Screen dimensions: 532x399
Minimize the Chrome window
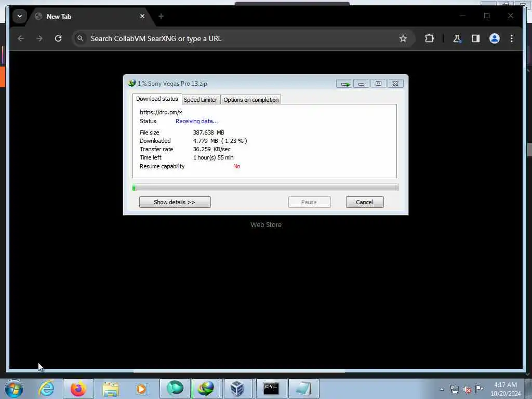tap(463, 16)
